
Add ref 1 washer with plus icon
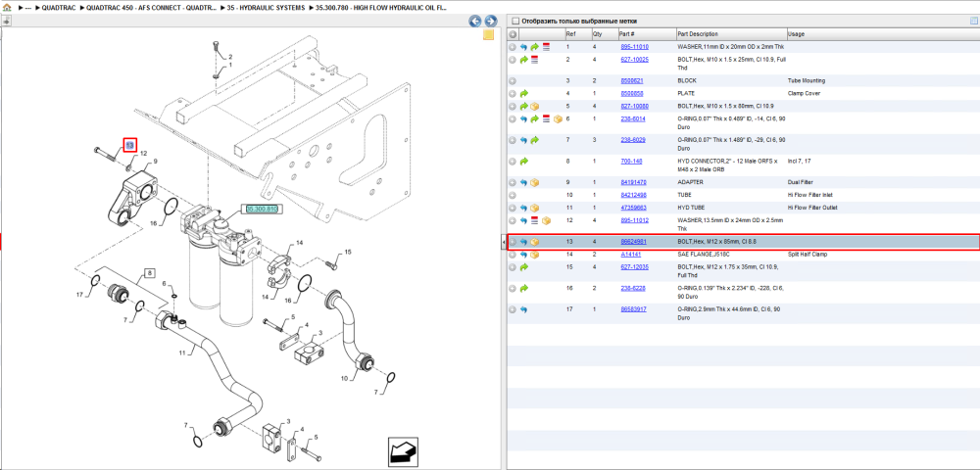(513, 47)
